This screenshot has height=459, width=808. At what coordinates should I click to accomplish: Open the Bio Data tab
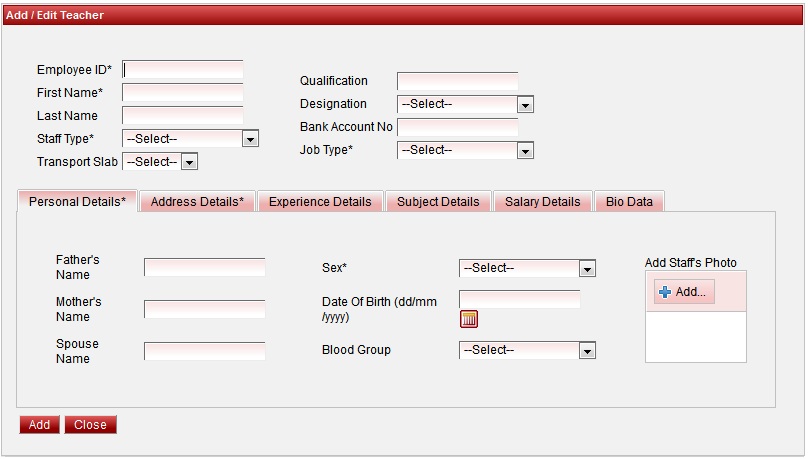629,202
